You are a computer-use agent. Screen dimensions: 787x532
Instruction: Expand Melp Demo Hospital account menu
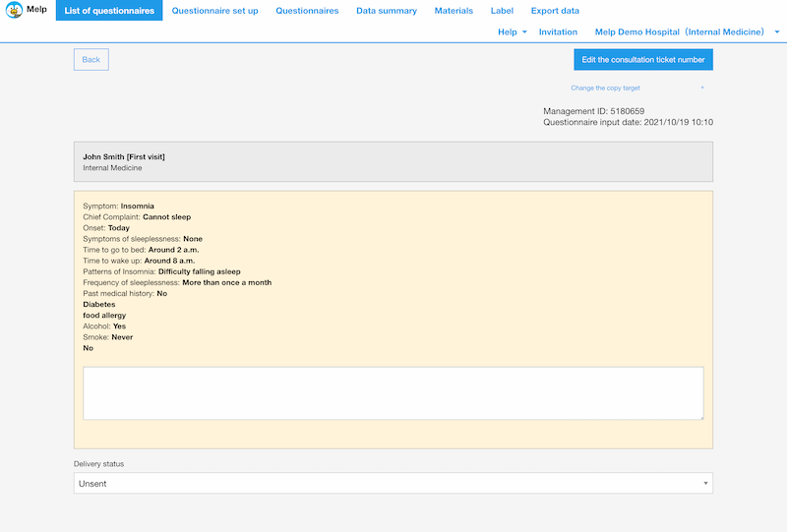[687, 31]
